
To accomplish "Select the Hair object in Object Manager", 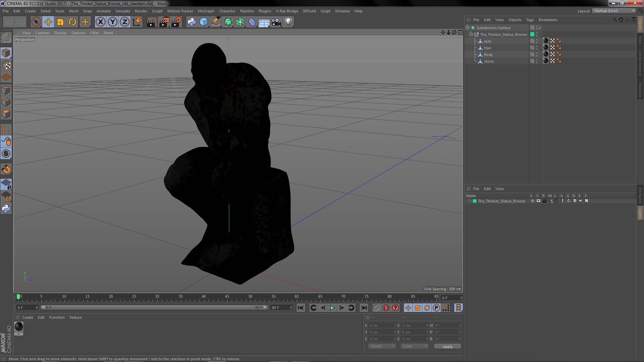I will (x=487, y=48).
